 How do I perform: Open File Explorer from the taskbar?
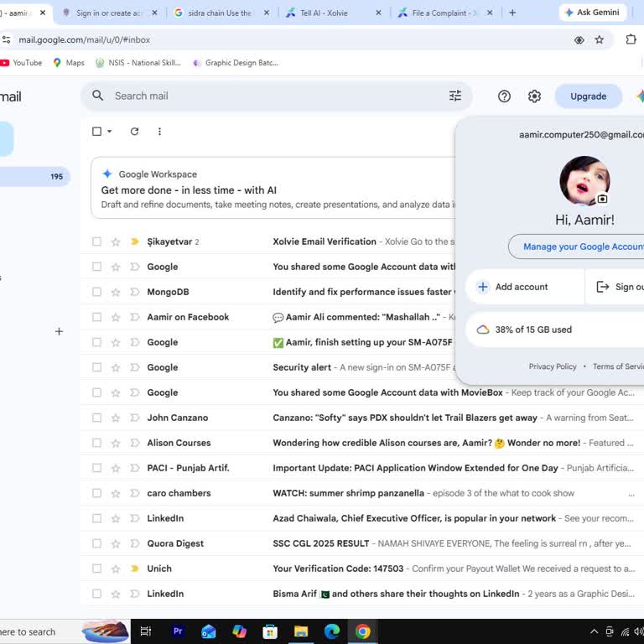tap(301, 631)
